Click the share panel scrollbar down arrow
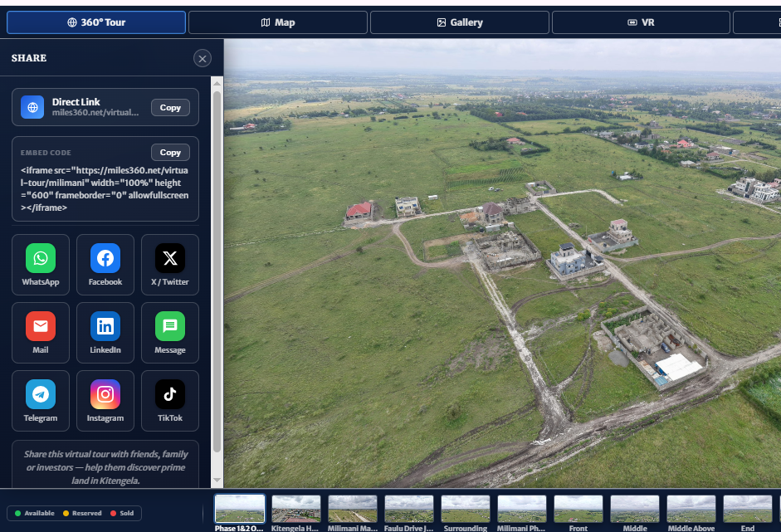 click(217, 481)
